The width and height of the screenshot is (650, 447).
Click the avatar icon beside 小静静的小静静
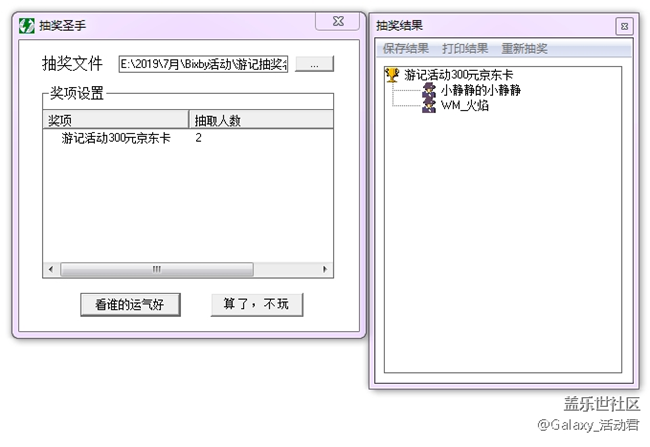(x=428, y=90)
